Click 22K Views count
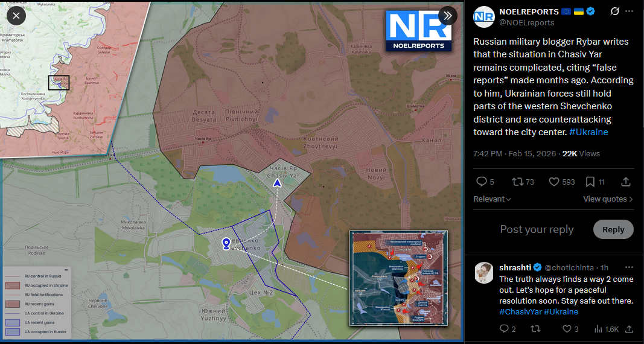 (581, 153)
